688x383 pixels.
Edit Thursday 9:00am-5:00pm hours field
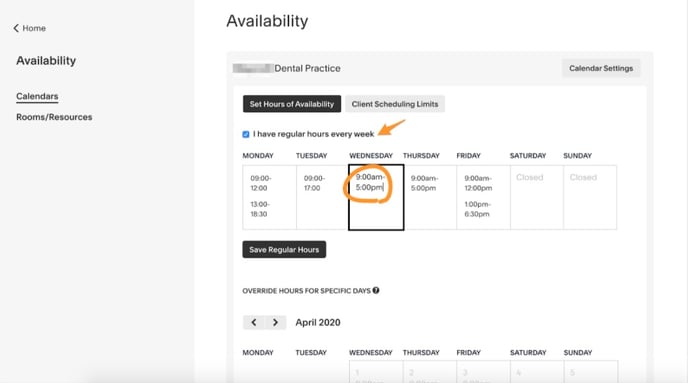(430, 197)
